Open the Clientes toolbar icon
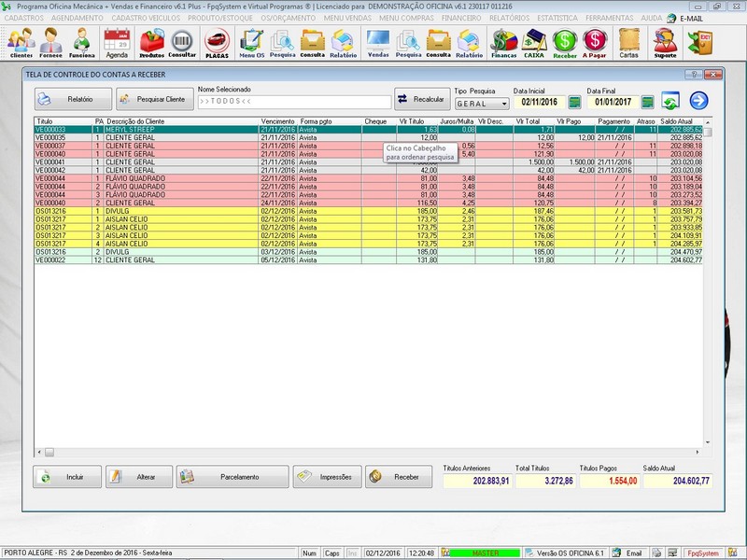 [x=21, y=42]
